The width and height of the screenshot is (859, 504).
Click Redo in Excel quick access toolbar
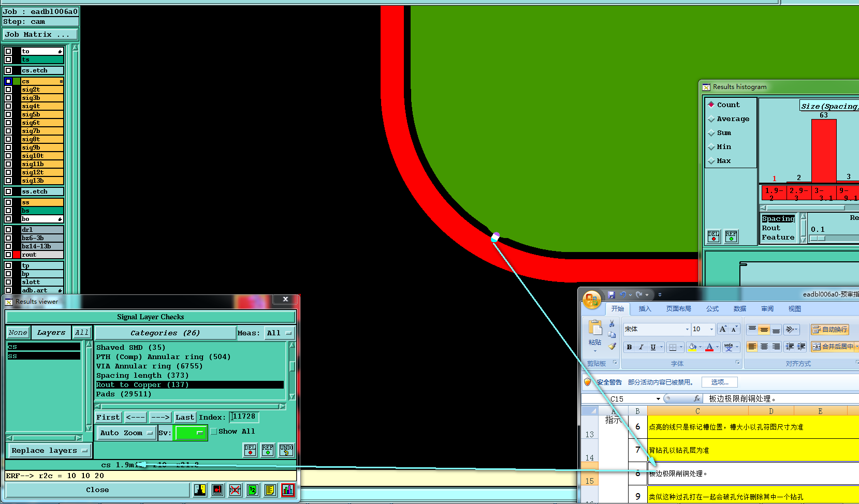[639, 294]
